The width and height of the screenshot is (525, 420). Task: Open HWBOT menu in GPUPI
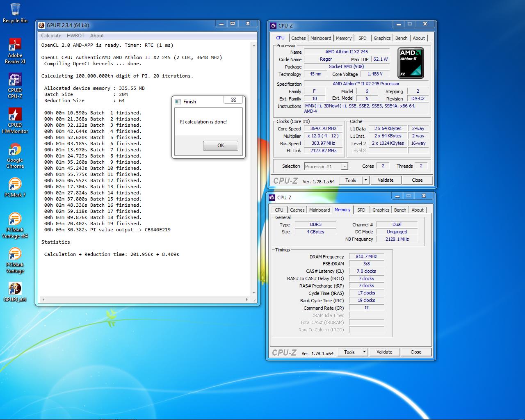pyautogui.click(x=75, y=36)
